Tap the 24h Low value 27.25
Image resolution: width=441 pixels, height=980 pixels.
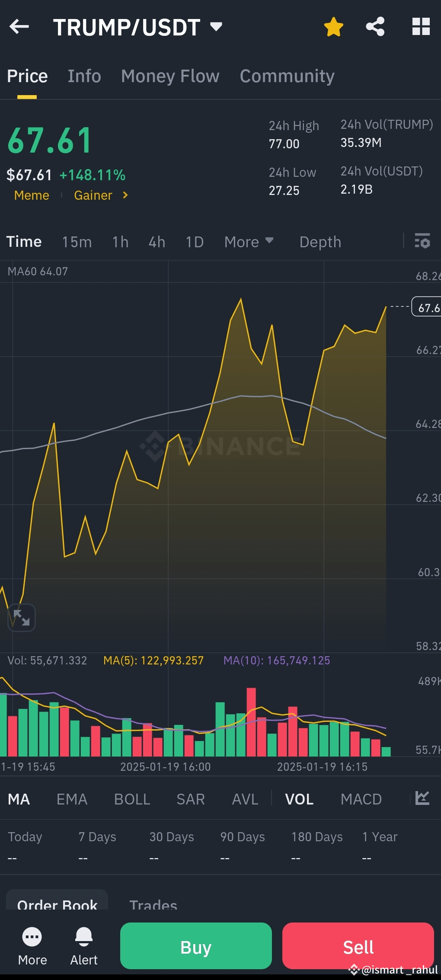(x=284, y=191)
